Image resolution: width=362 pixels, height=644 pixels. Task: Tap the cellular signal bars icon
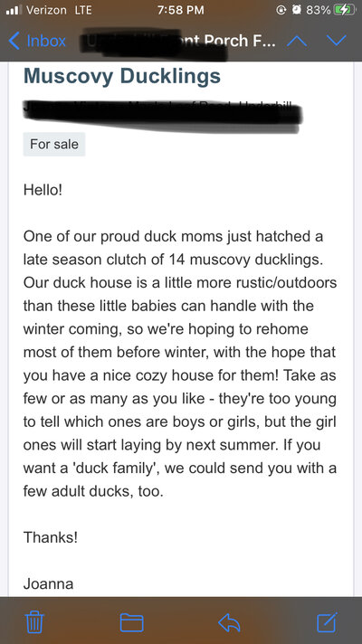point(14,10)
